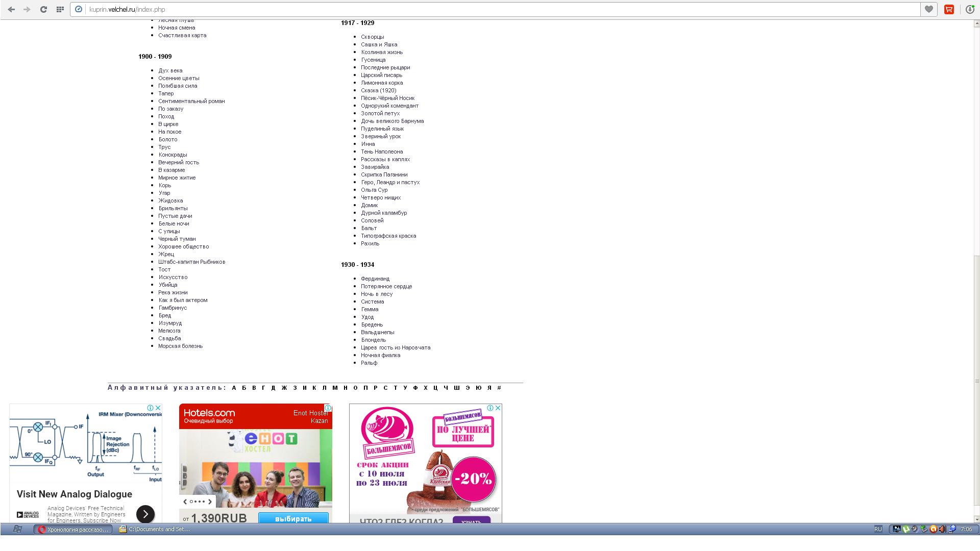The image size is (980, 551).
Task: Open the story 'Морская болезнь'
Action: pyautogui.click(x=180, y=346)
